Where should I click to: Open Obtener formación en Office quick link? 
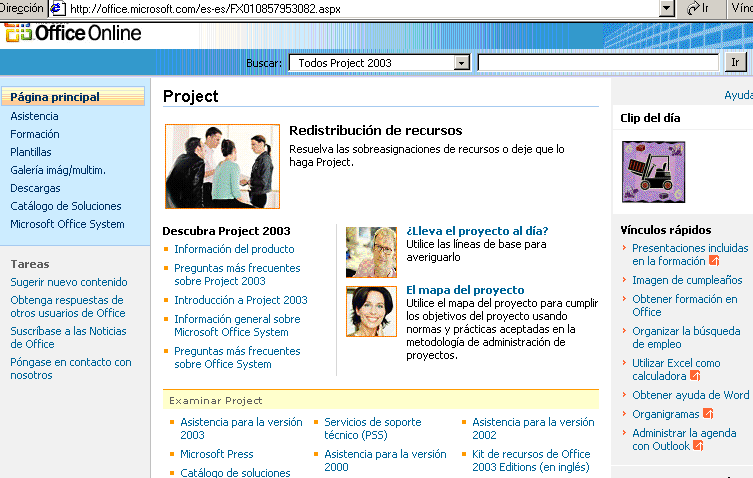[x=685, y=306]
